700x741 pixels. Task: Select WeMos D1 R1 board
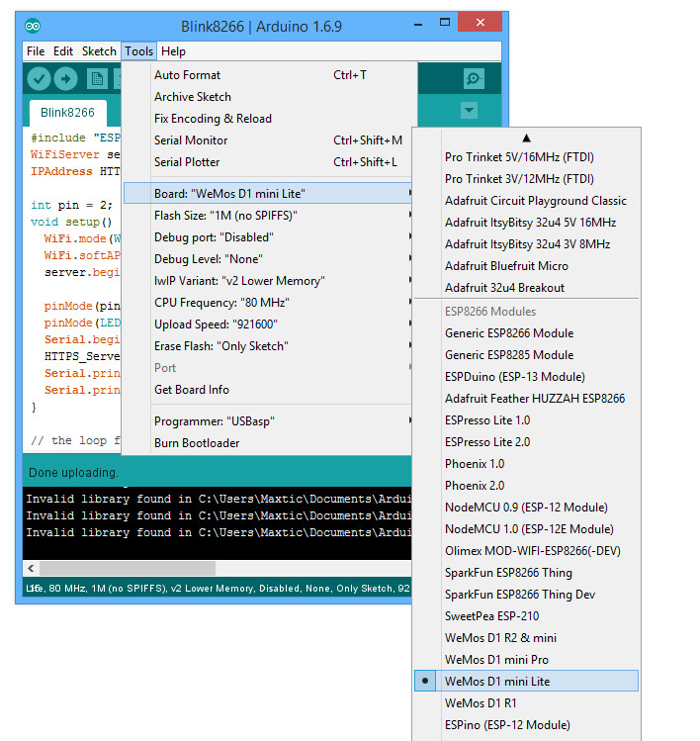[x=526, y=702]
